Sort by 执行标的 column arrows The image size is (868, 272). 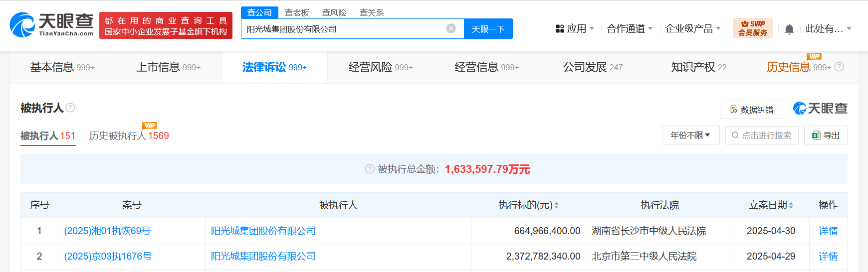556,205
